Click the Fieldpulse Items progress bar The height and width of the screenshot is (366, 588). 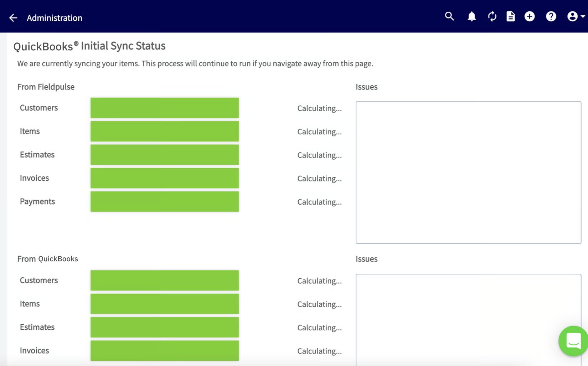pos(165,132)
